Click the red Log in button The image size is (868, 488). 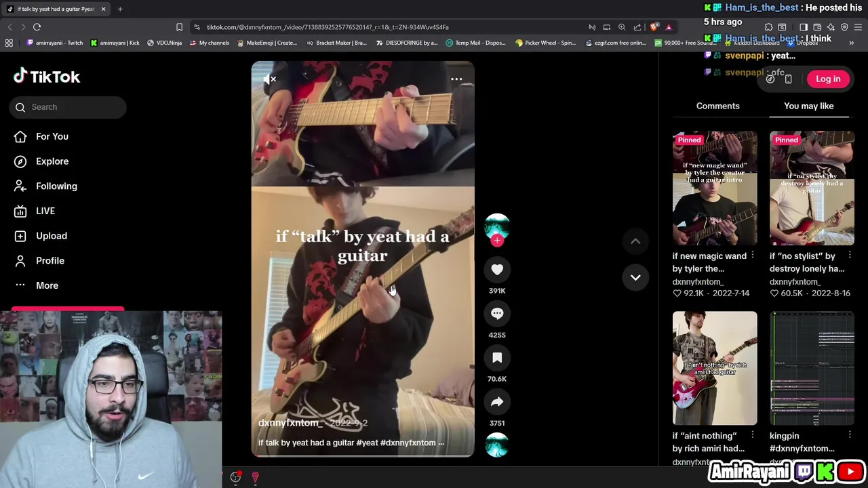[x=828, y=79]
